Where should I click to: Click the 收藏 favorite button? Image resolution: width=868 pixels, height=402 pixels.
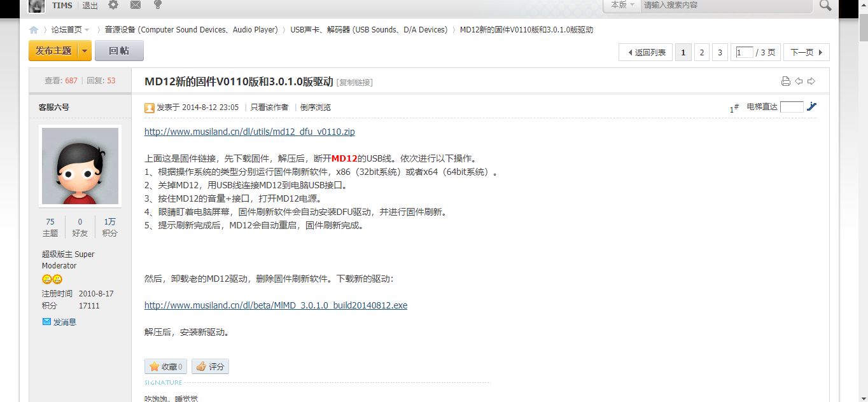[x=165, y=366]
